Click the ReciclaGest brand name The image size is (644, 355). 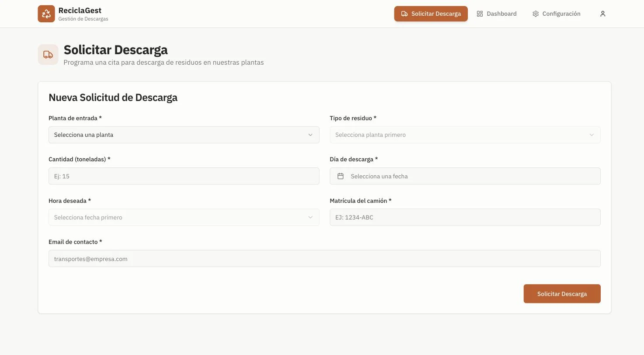[x=80, y=10]
